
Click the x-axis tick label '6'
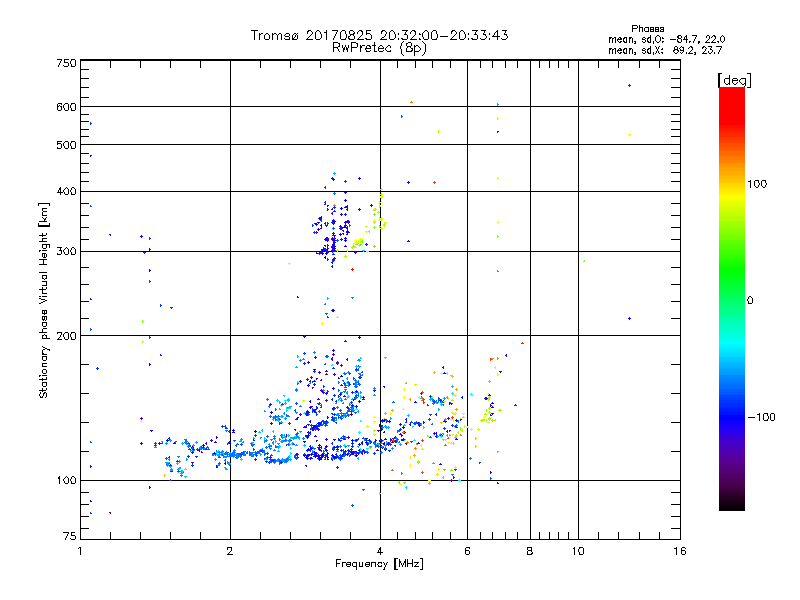467,551
